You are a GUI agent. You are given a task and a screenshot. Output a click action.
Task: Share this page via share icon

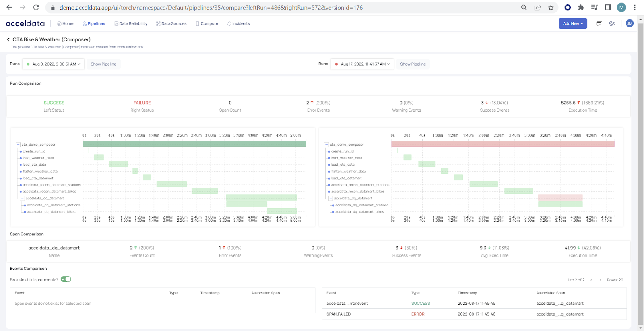pos(537,8)
